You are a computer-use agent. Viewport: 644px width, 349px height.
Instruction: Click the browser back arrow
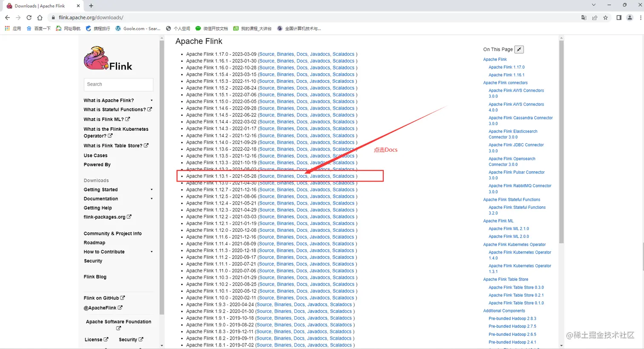7,17
